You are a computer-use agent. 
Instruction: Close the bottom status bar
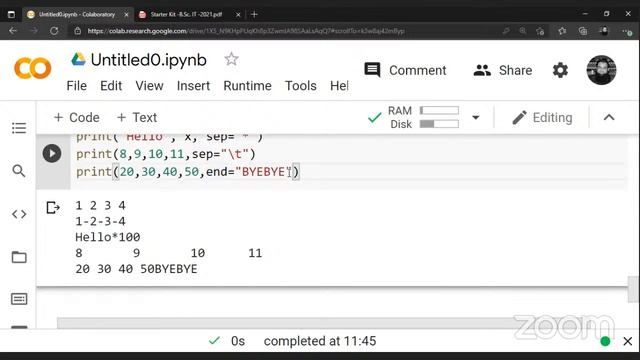point(628,341)
